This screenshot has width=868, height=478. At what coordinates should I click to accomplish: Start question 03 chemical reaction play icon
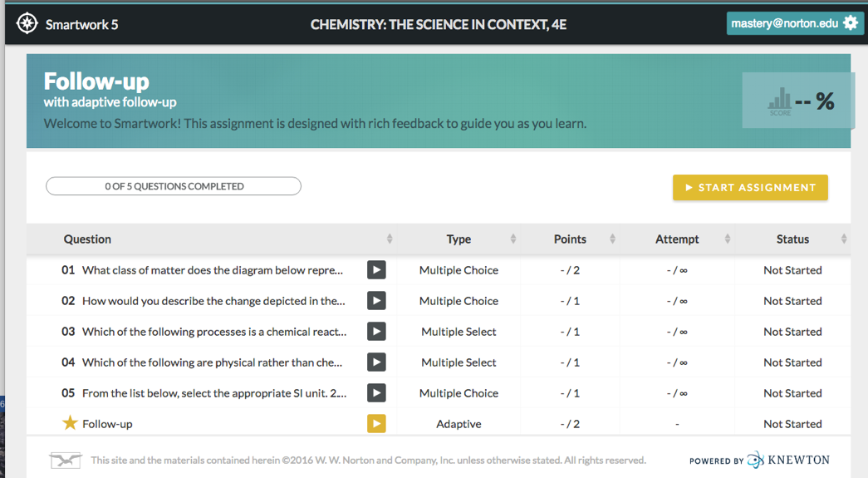(376, 332)
